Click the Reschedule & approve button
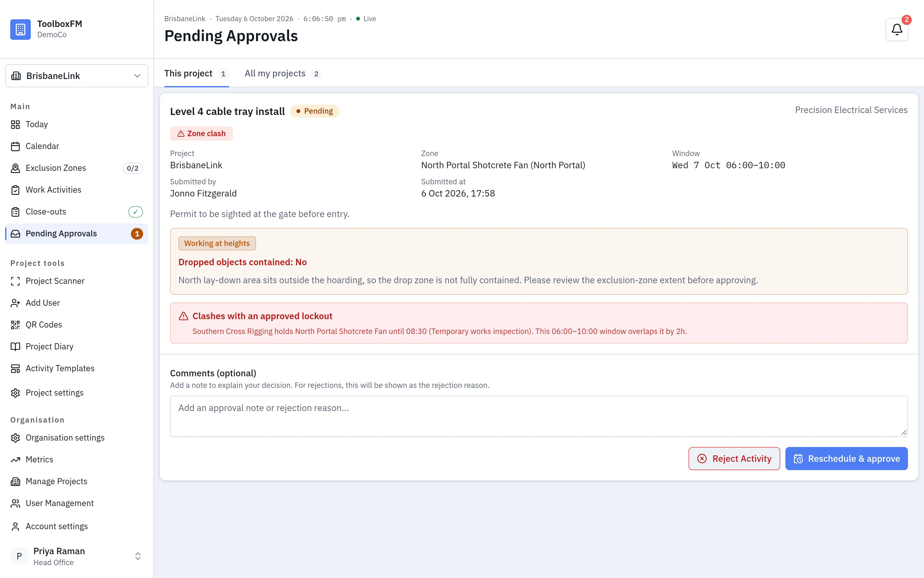Screen dimensions: 924x578 pos(846,459)
